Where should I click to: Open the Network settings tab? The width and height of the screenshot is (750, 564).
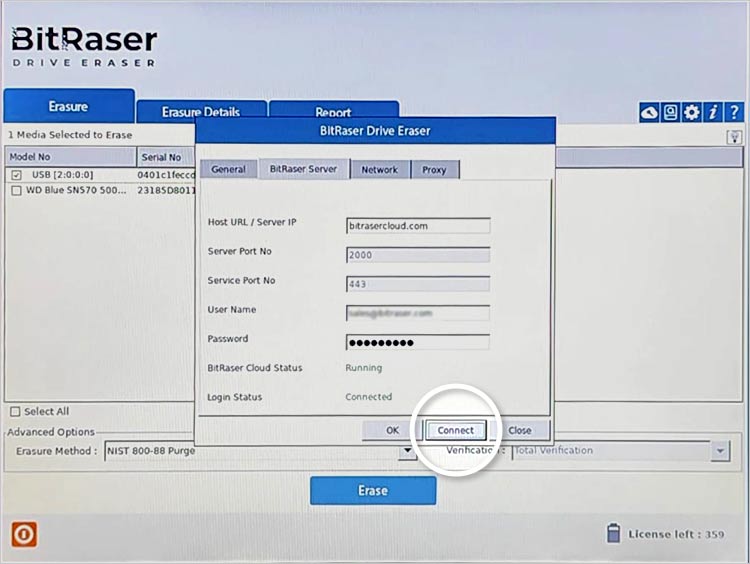click(380, 170)
